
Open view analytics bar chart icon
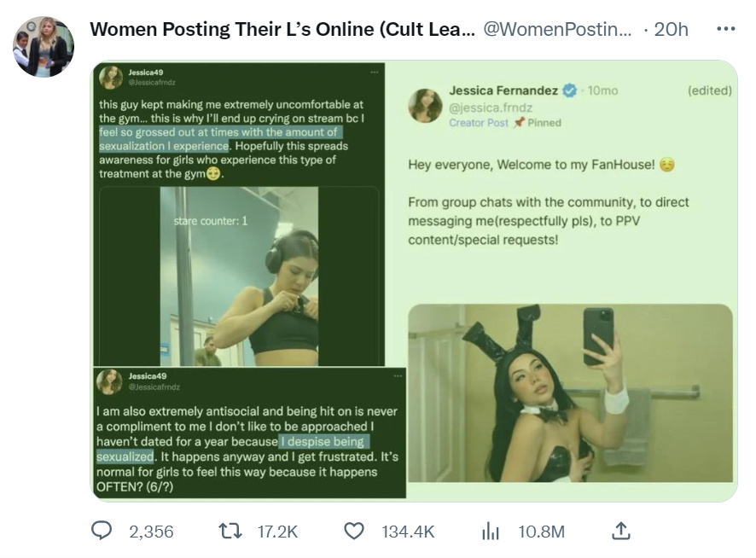coord(491,532)
